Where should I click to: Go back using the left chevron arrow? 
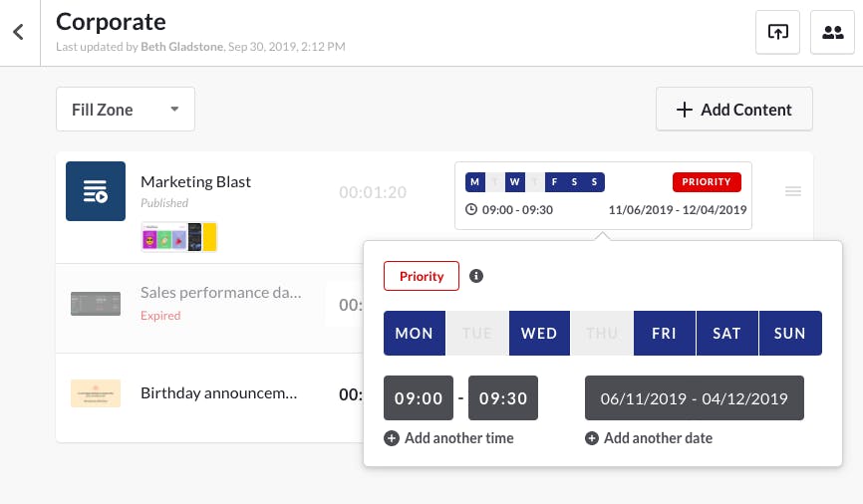point(19,32)
